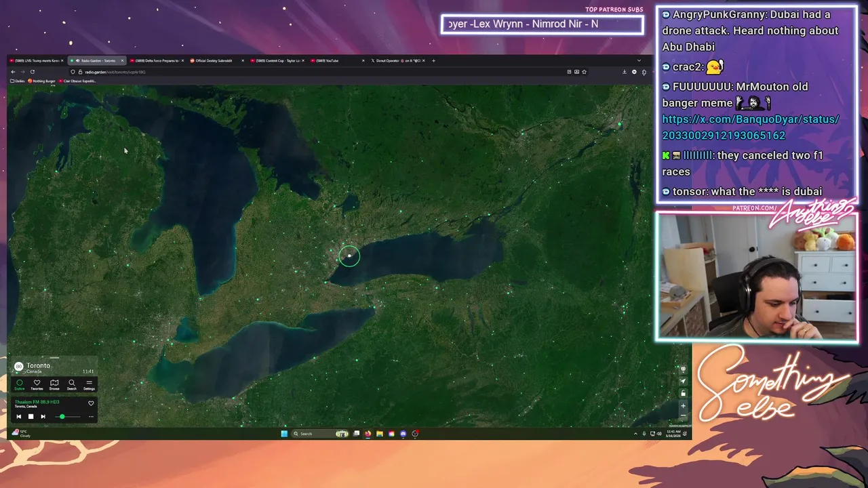
Task: Open the taskbar clock and calendar
Action: [x=673, y=434]
